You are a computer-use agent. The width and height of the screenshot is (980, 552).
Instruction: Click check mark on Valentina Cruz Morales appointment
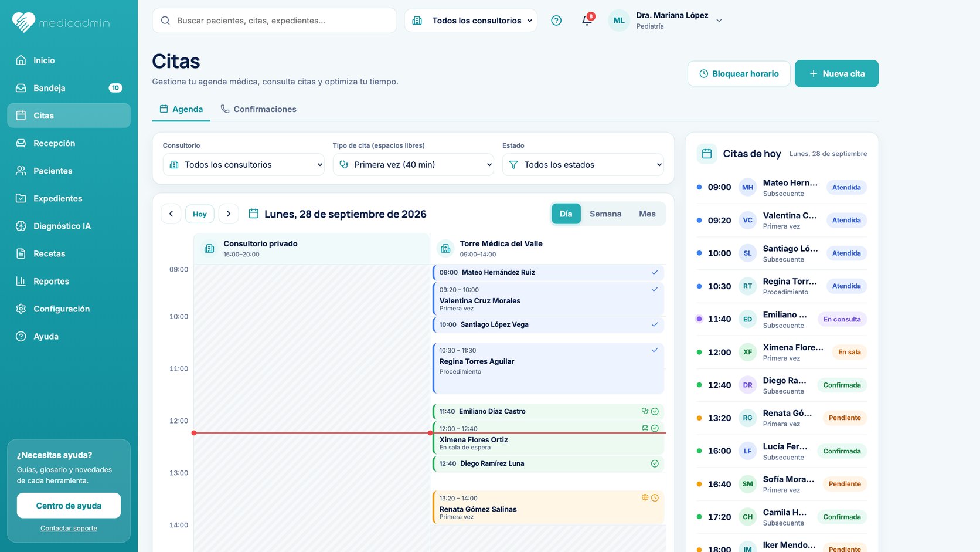tap(655, 289)
